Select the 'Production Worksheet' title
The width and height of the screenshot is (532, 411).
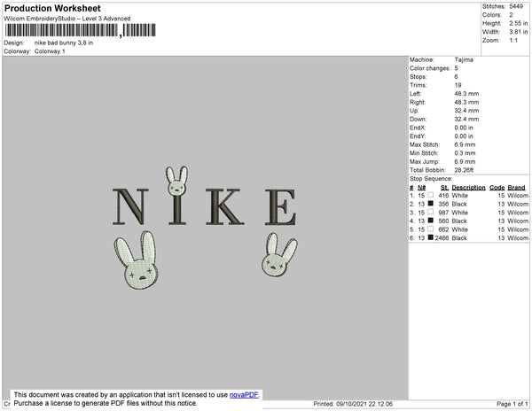click(52, 8)
